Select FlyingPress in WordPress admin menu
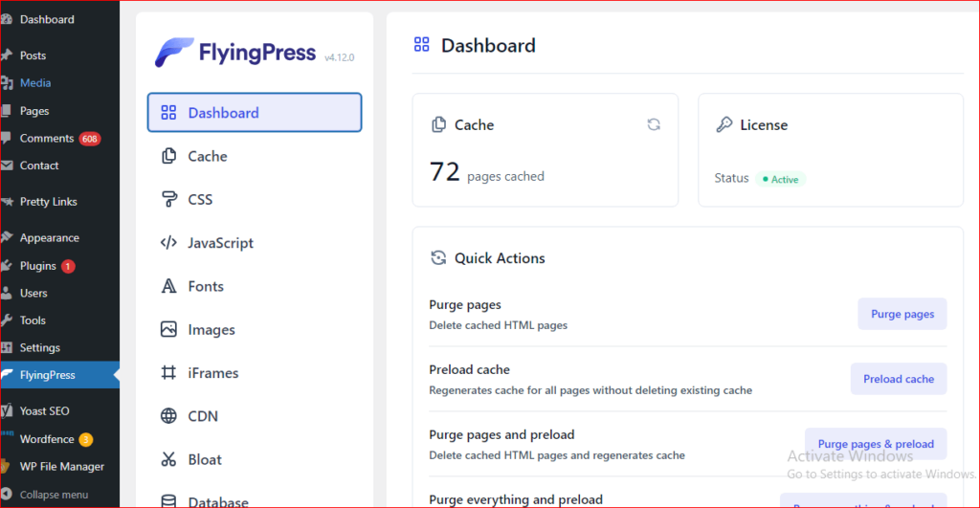This screenshot has width=980, height=508. pyautogui.click(x=60, y=375)
